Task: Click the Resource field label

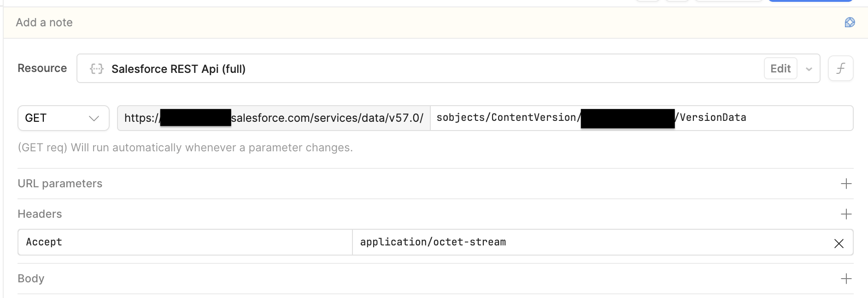Action: click(42, 68)
